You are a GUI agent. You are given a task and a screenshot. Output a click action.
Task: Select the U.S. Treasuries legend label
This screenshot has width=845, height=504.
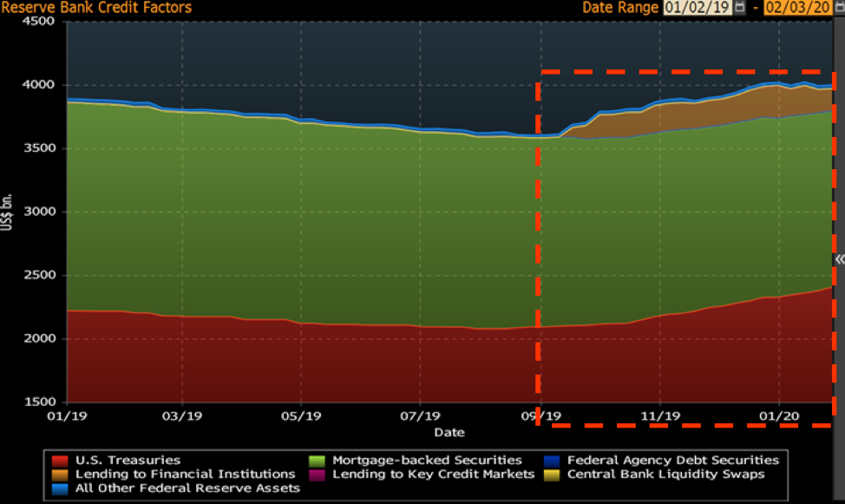pyautogui.click(x=128, y=461)
